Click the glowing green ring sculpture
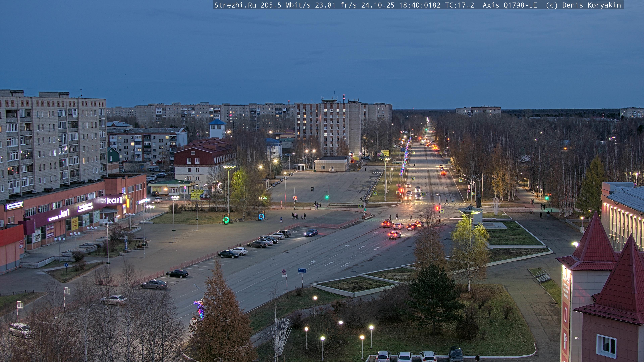 click(x=226, y=220)
